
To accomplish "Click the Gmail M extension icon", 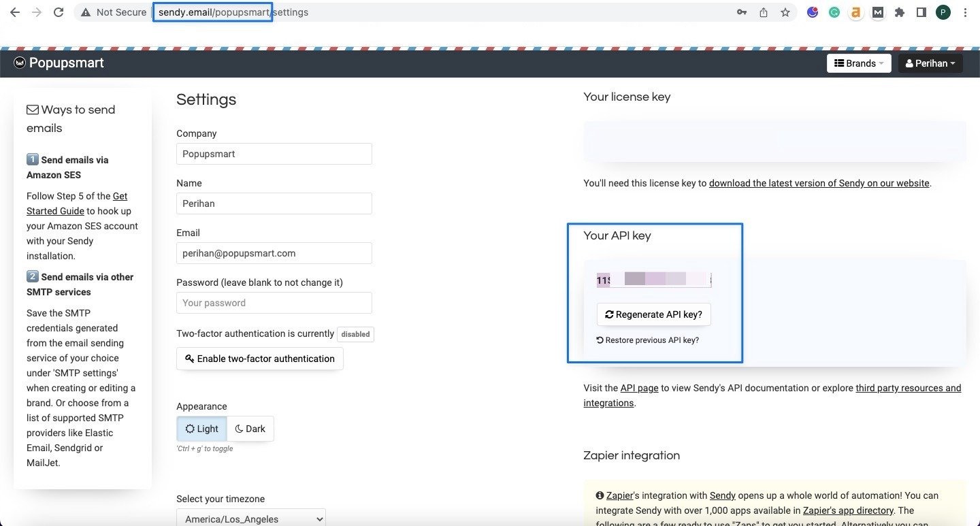I will coord(878,12).
